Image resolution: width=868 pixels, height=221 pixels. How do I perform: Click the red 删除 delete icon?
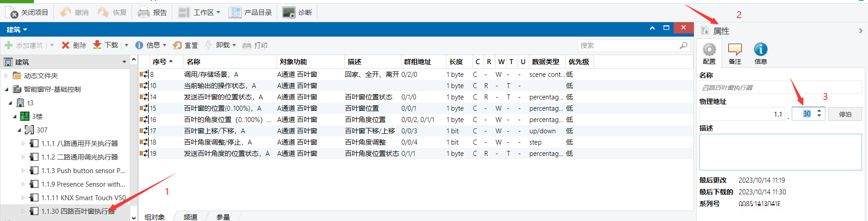pyautogui.click(x=66, y=45)
